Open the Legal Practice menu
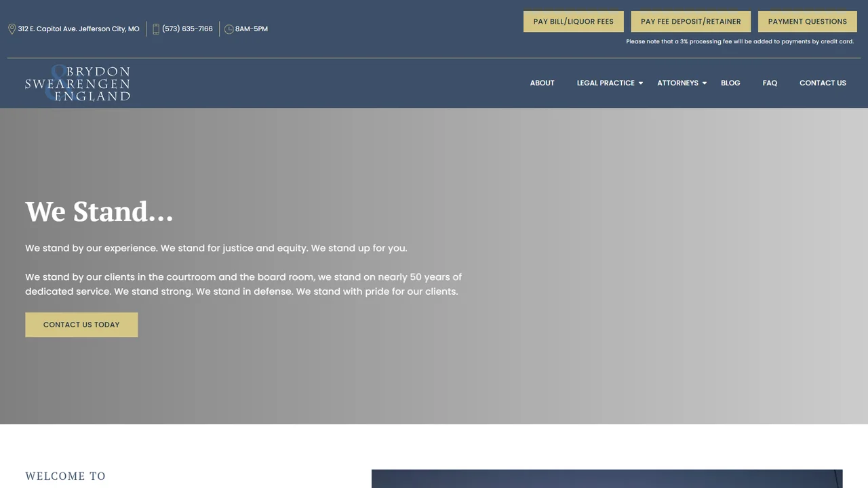Image resolution: width=868 pixels, height=488 pixels. (x=606, y=83)
